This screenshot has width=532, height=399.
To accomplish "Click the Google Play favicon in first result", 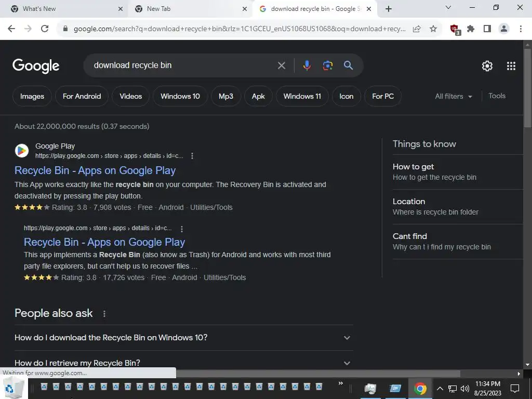I will point(22,150).
